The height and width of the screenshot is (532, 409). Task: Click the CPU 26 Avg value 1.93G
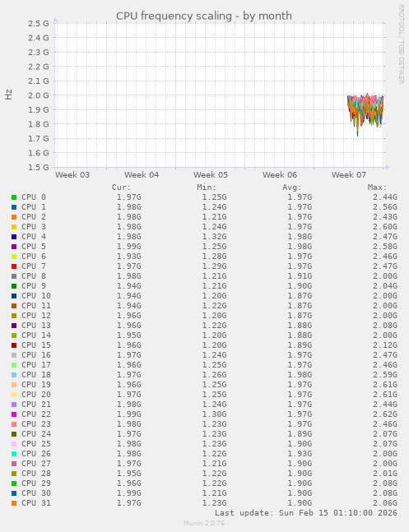point(300,454)
